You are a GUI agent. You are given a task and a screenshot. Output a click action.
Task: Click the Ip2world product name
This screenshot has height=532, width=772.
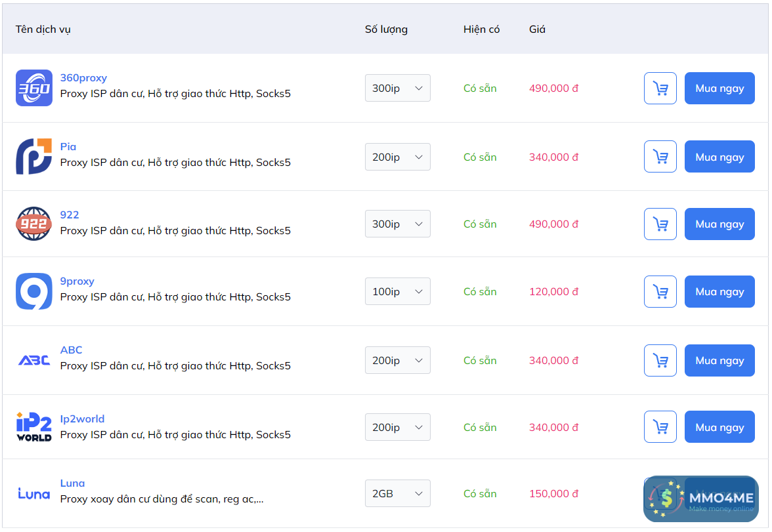point(82,419)
